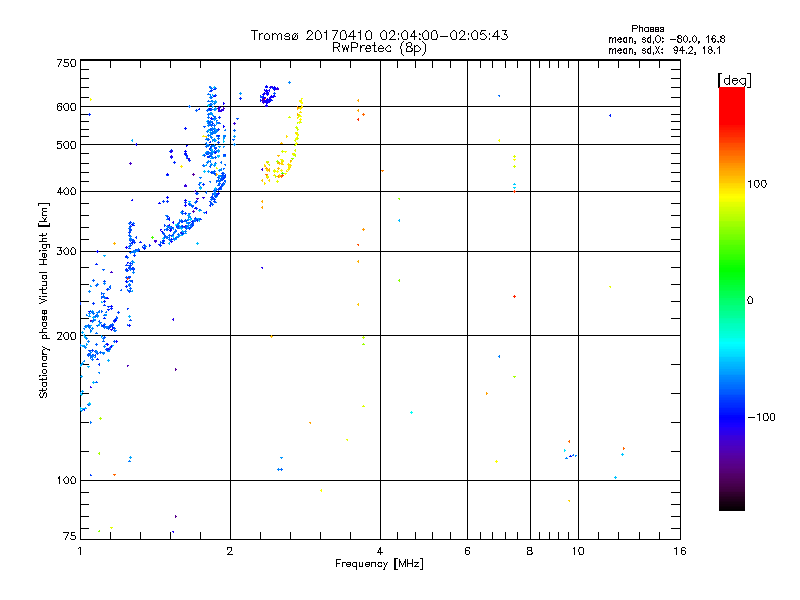800x600 pixels.
Task: Click the "Stationary phase Virtual Height [km]" y-axis label
Action: (44, 300)
